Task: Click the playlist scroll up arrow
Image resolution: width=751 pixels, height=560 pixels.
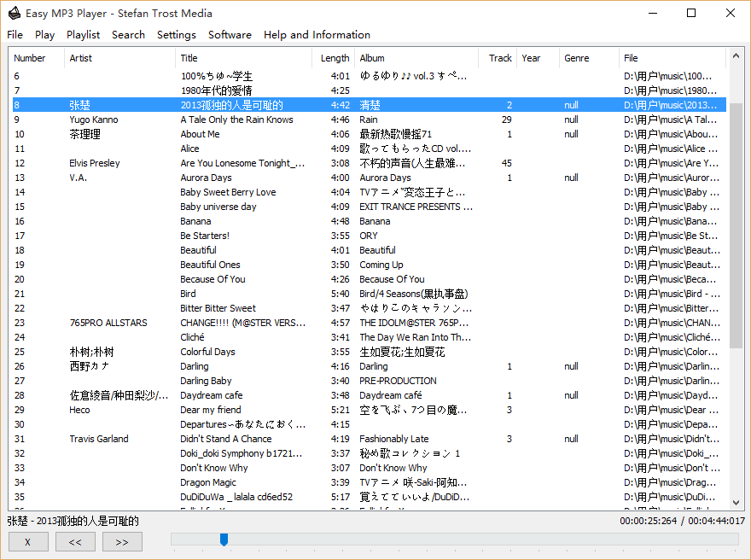Action: 736,56
